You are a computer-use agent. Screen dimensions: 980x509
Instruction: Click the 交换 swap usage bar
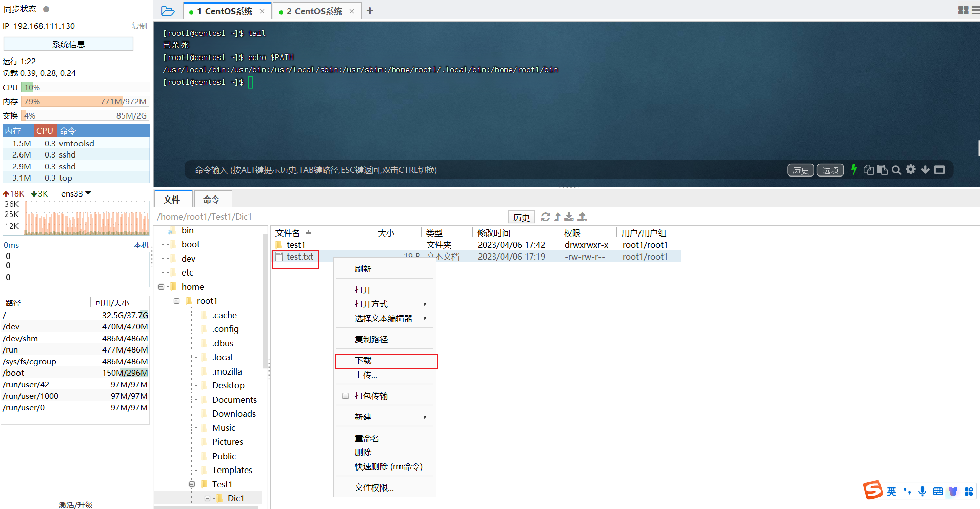pyautogui.click(x=85, y=116)
